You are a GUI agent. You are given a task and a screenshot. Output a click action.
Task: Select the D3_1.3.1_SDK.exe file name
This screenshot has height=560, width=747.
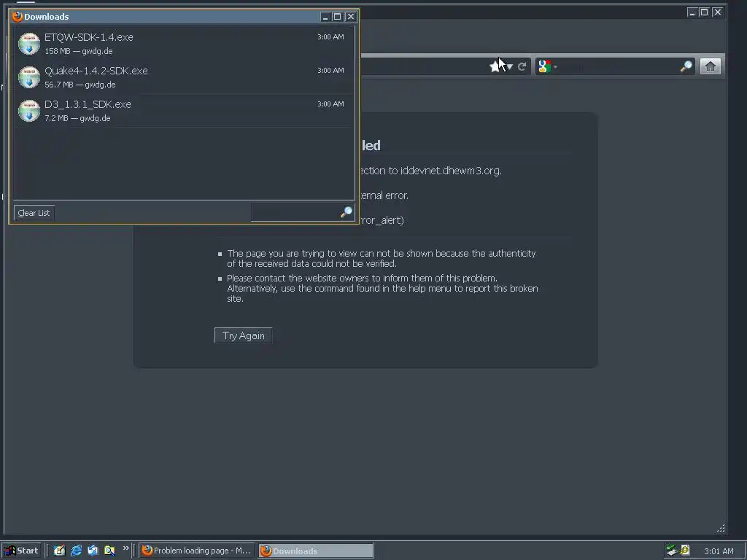88,104
